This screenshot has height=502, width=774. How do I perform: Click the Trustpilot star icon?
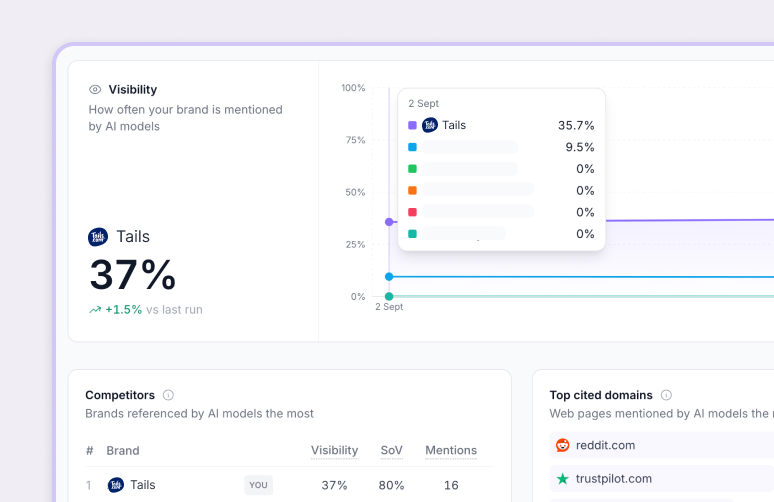563,479
